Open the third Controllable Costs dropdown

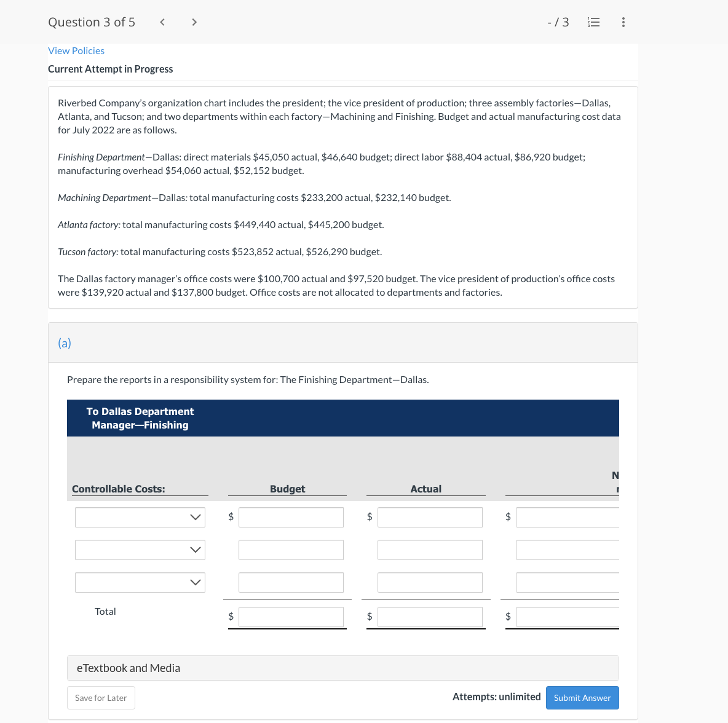pyautogui.click(x=140, y=582)
